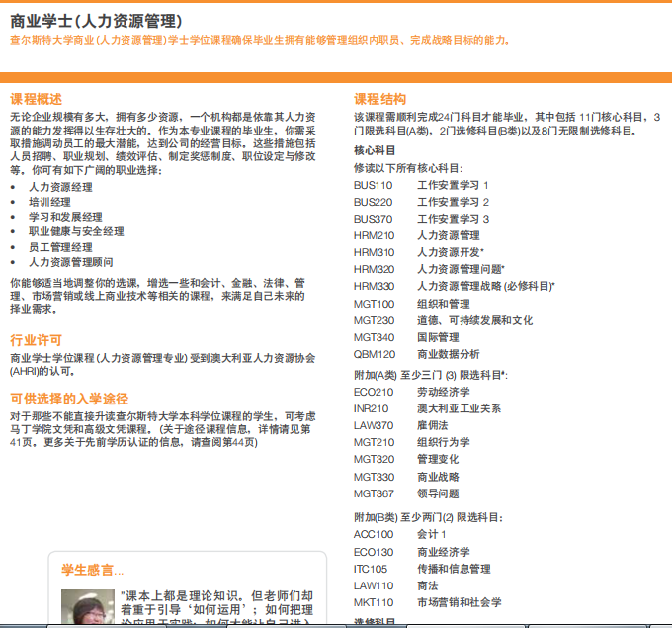This screenshot has width=672, height=628.
Task: Select the HRM330 人力资源管理战略 course row
Action: (x=454, y=286)
